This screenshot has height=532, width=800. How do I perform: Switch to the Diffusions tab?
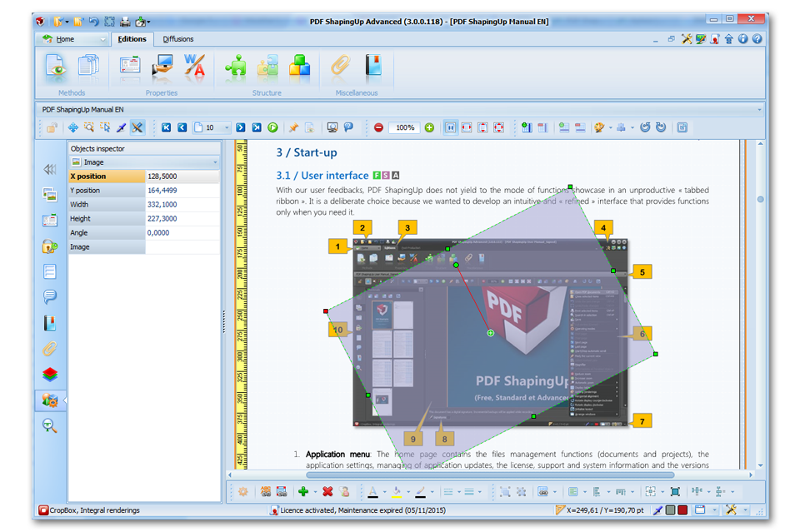tap(178, 39)
